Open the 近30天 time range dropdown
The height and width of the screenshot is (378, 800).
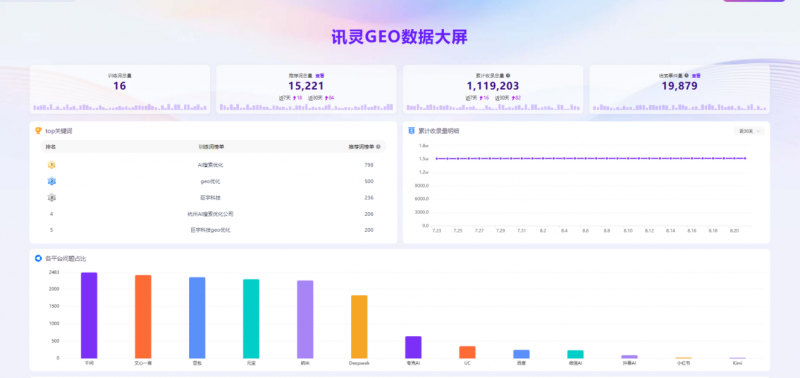tap(748, 131)
